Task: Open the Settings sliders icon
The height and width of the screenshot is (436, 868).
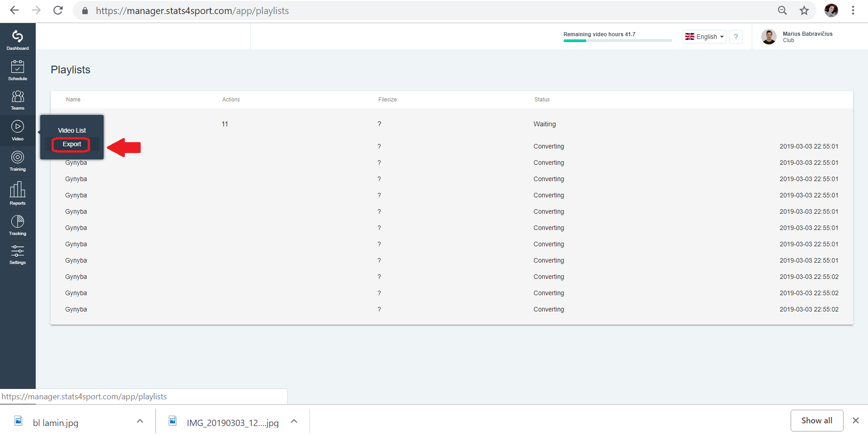Action: (18, 254)
